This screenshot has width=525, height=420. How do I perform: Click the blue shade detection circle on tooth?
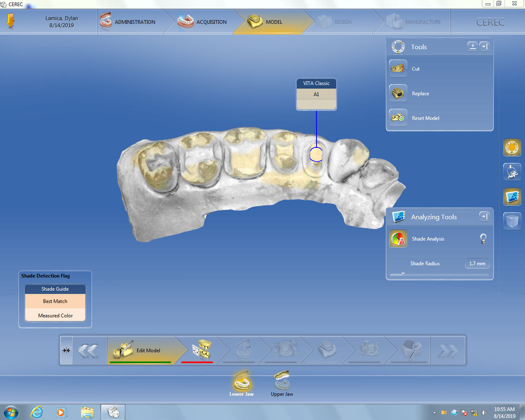(316, 154)
